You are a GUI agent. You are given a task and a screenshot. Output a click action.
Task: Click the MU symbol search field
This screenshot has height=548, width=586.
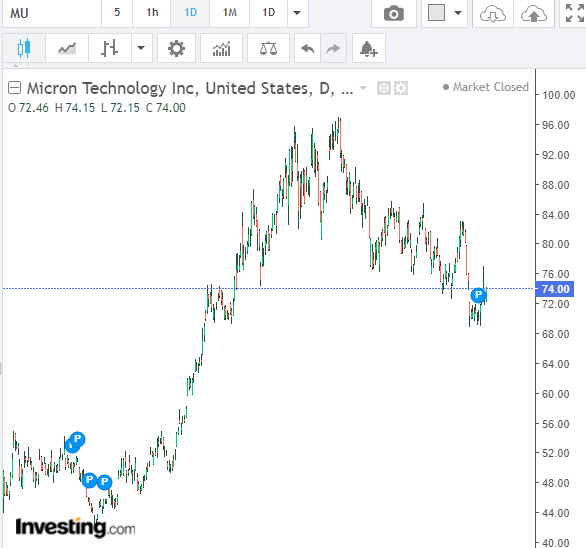coord(52,13)
